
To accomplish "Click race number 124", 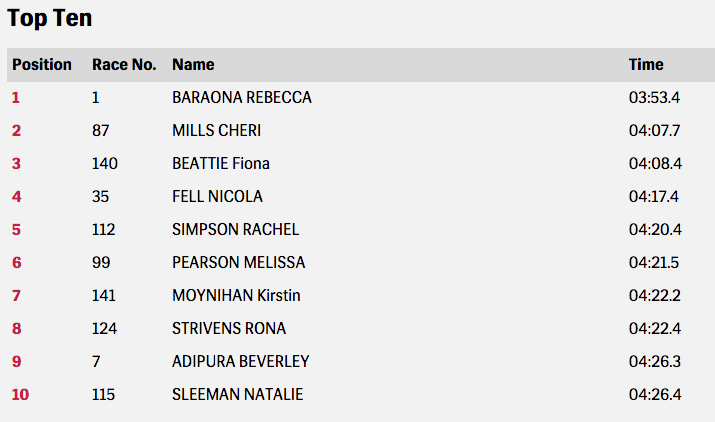I will (x=104, y=329).
